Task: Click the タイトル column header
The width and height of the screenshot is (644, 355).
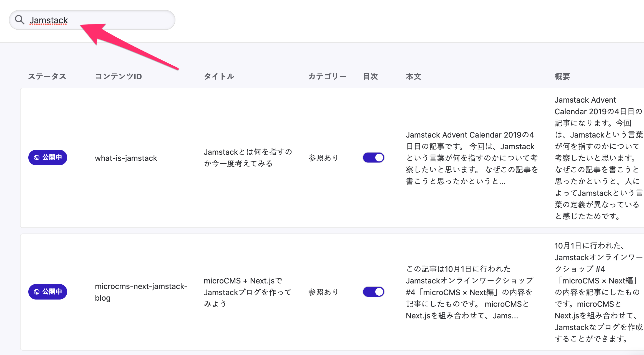Action: 219,76
